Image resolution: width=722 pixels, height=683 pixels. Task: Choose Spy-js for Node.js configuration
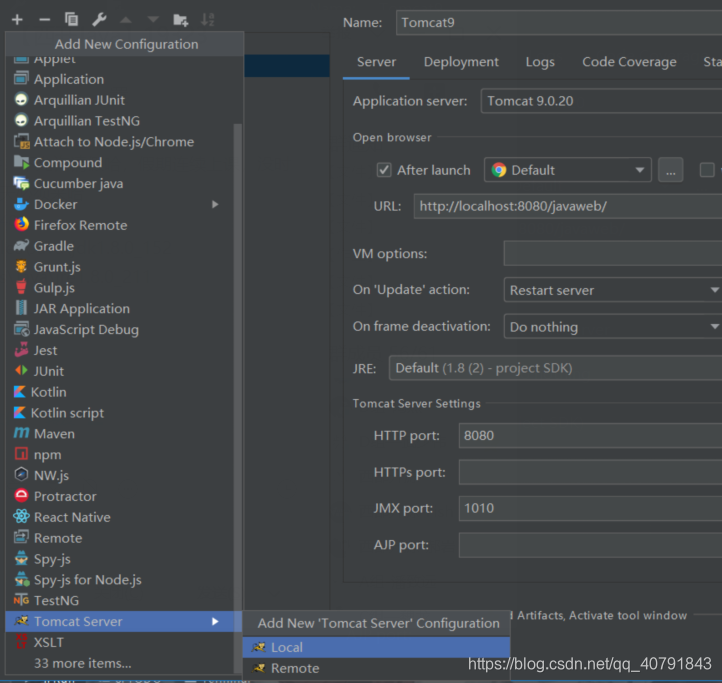pyautogui.click(x=123, y=580)
